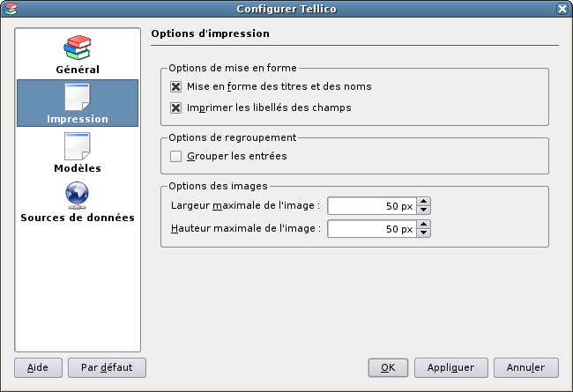The image size is (573, 392).
Task: Select the Impression page icon
Action: tap(77, 97)
